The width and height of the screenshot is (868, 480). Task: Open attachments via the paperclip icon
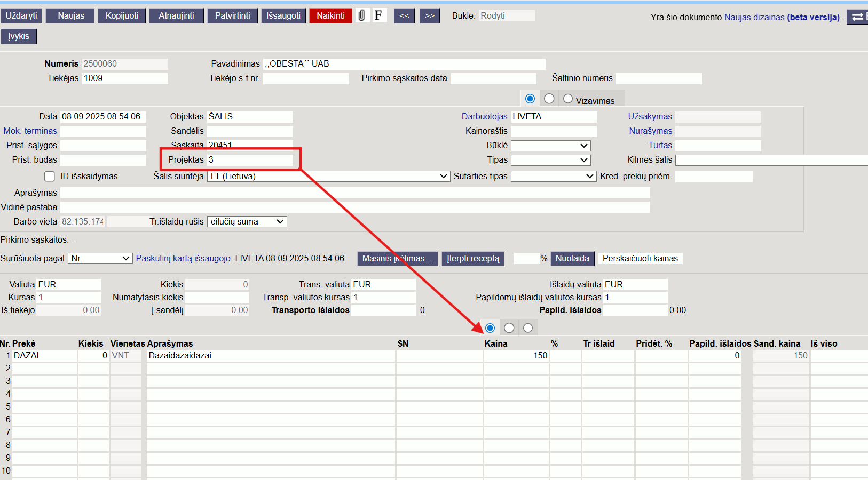pos(361,15)
